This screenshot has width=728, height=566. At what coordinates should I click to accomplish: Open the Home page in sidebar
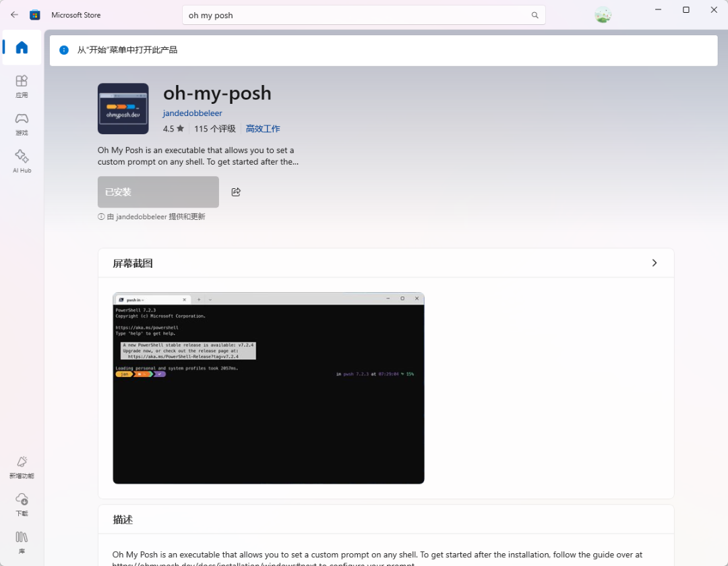pyautogui.click(x=22, y=47)
